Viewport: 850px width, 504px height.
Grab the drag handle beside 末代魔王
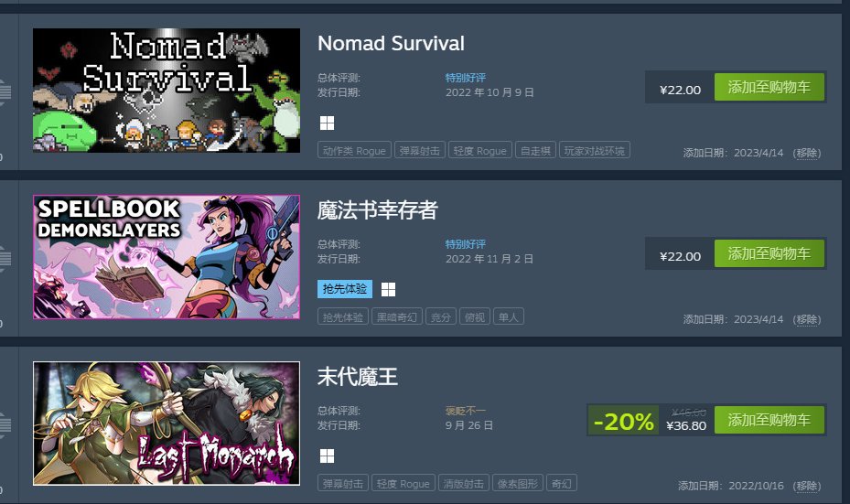pos(5,424)
